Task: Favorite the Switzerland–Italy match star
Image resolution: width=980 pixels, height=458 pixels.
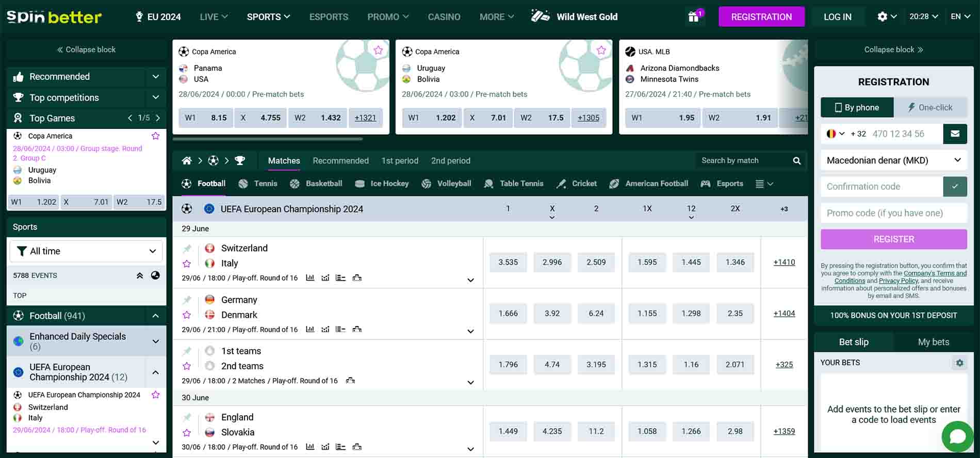Action: pos(187,264)
